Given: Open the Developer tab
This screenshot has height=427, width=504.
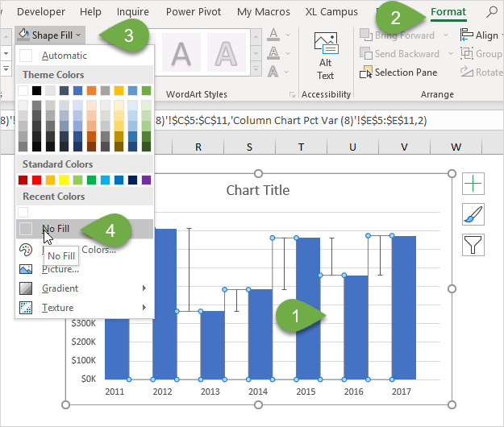Looking at the screenshot, I should pyautogui.click(x=41, y=12).
